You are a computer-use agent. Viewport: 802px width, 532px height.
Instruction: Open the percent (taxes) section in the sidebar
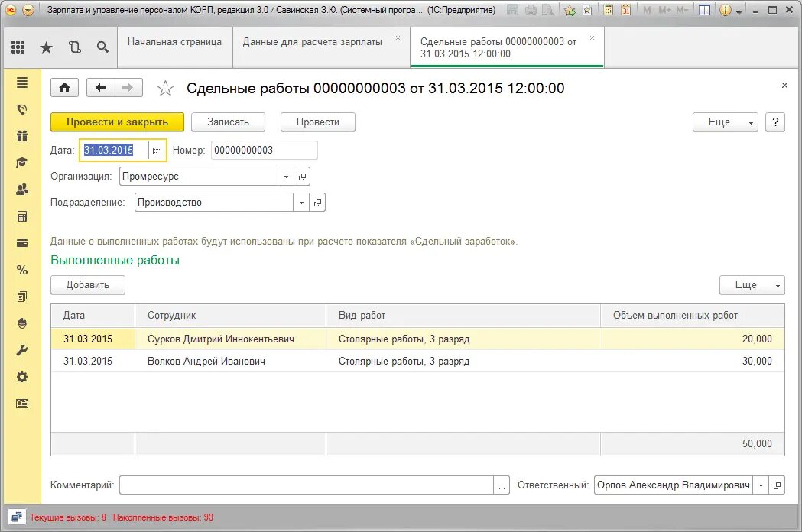[22, 270]
